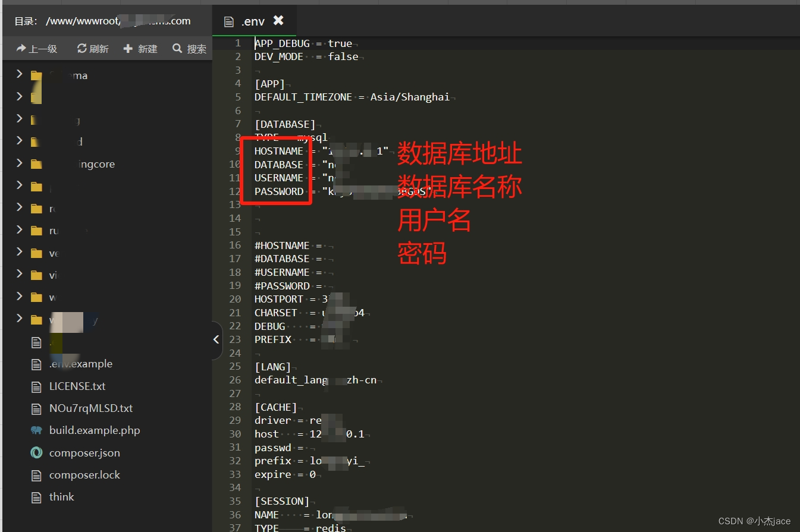Click the [DATABASE] section header line

click(x=285, y=124)
